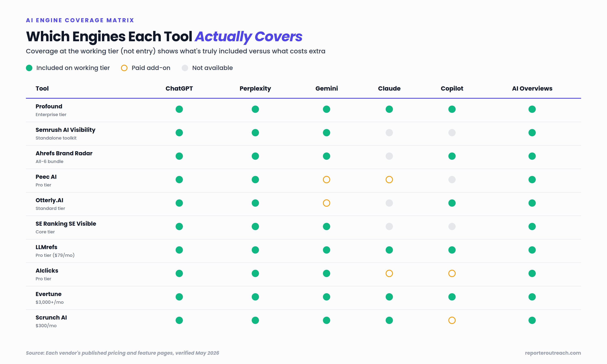Select the Tool column header
The width and height of the screenshot is (607, 364).
(x=42, y=89)
